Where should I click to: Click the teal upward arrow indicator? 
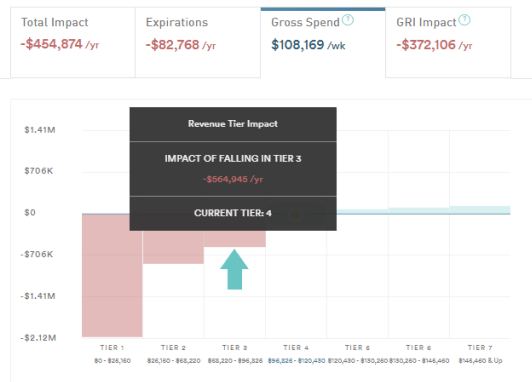tap(234, 269)
